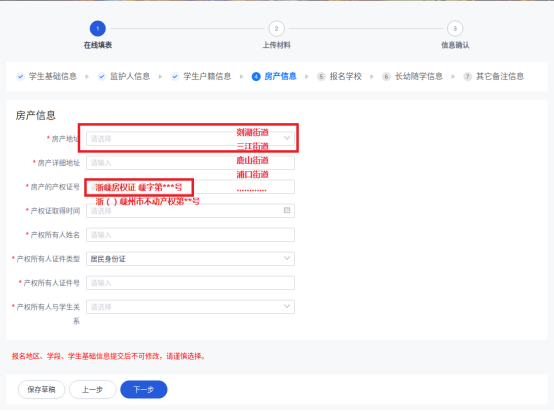The height and width of the screenshot is (411, 554).
Task: Expand the 居民身份证 dropdown arrow
Action: point(287,258)
